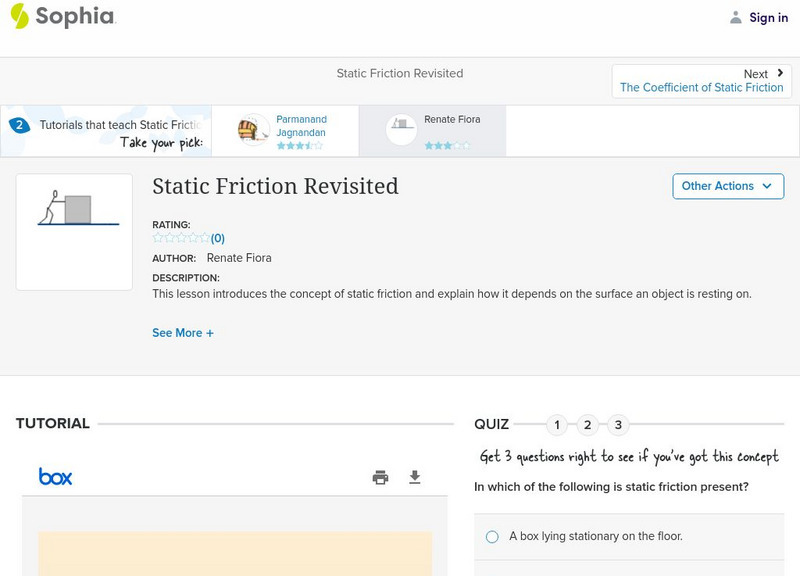Screen dimensions: 800x576
Task: Expand the description with See More
Action: click(x=183, y=332)
